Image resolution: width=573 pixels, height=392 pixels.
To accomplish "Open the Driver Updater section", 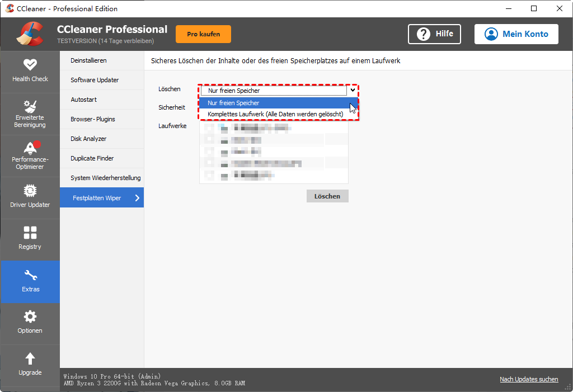I will pos(30,198).
